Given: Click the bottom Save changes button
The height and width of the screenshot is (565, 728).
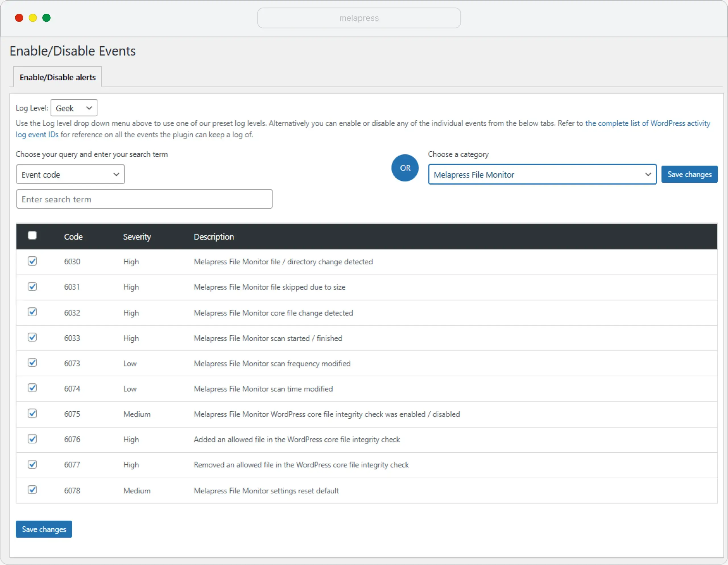Looking at the screenshot, I should tap(44, 529).
